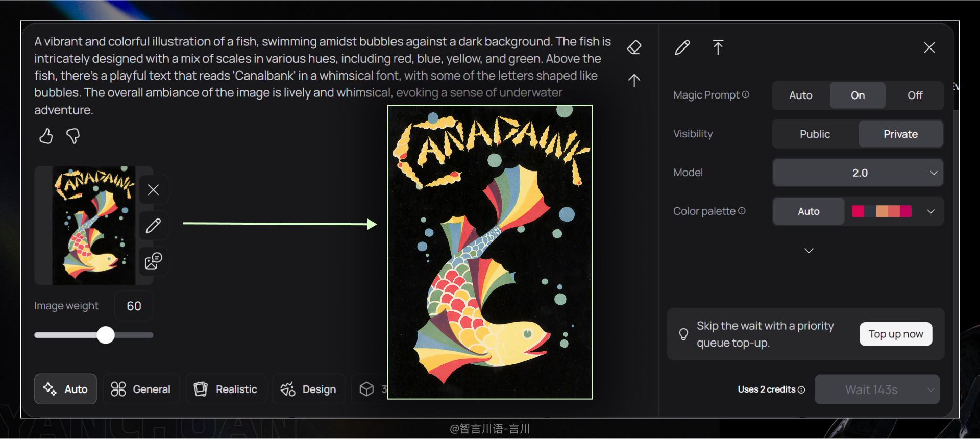
Task: Set Magic Prompt to Auto
Action: point(801,95)
